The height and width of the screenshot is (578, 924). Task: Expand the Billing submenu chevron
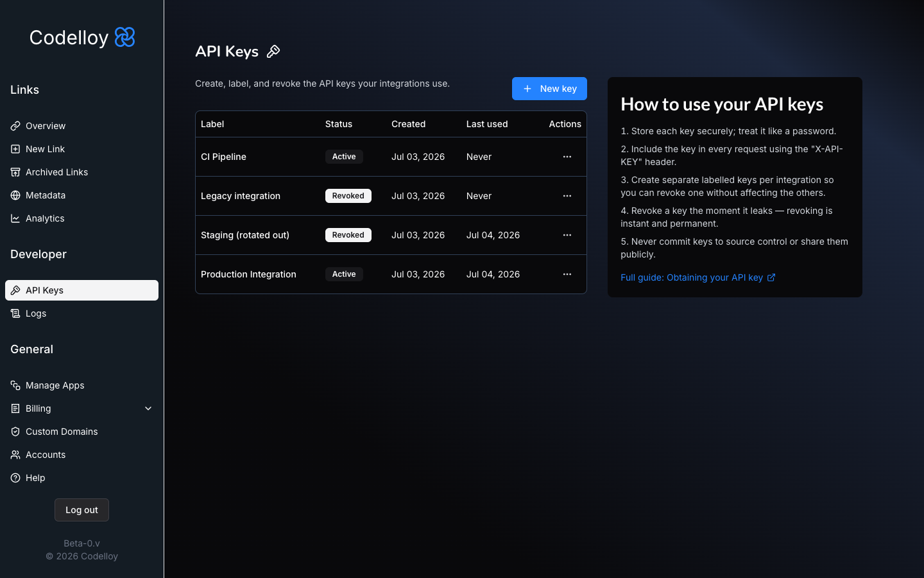click(148, 408)
